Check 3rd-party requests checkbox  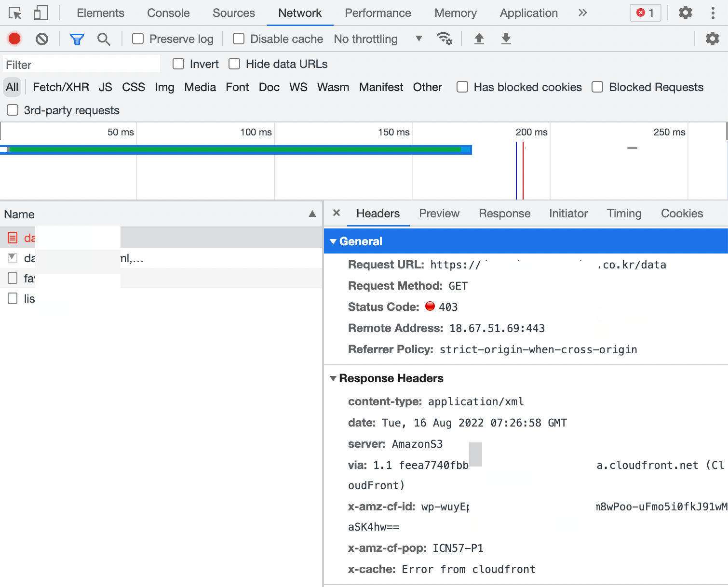(x=13, y=110)
